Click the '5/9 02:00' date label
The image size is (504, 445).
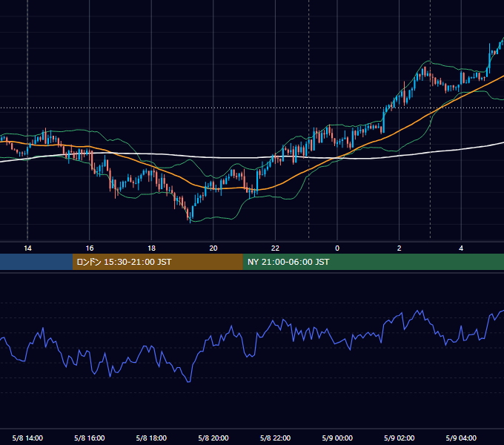click(399, 438)
